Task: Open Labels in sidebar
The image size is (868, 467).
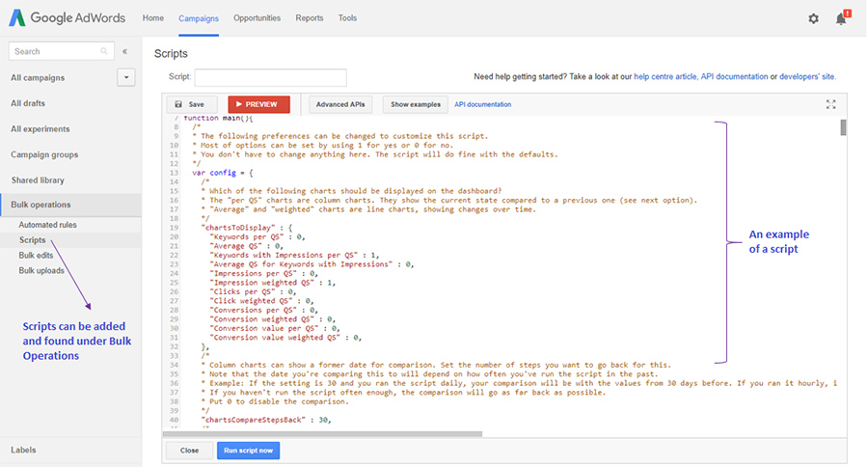Action: tap(23, 450)
